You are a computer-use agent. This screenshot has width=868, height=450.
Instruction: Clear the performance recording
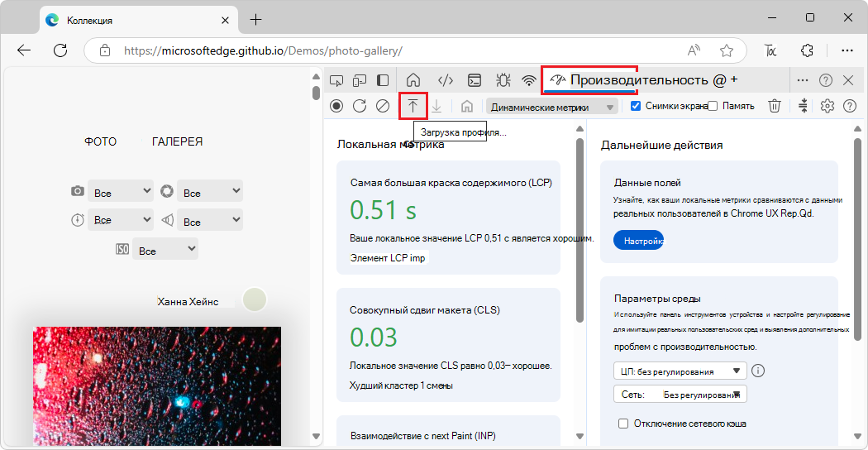click(383, 106)
